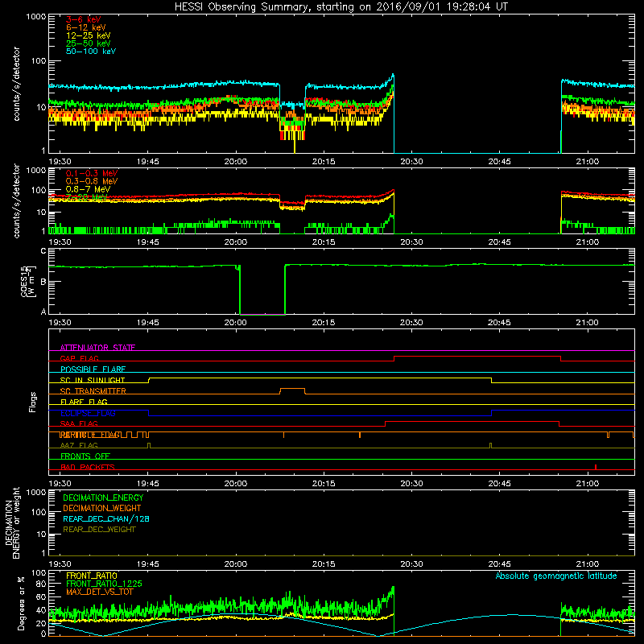Click the 50-100 keV legend label
The width and height of the screenshot is (644, 644).
click(90, 52)
